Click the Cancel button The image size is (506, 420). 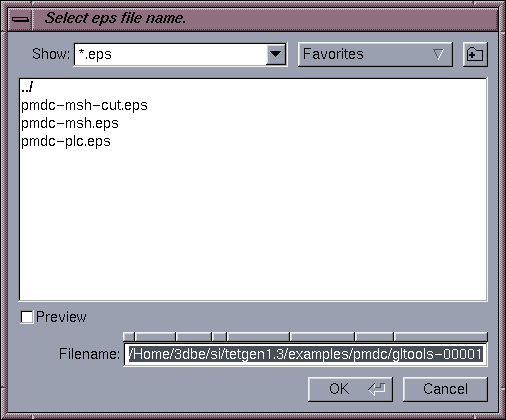(445, 389)
